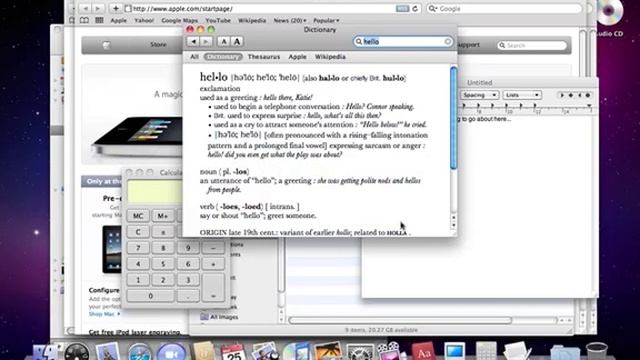Click the RSS button in Safari address bar
The height and width of the screenshot is (360, 640).
402,9
